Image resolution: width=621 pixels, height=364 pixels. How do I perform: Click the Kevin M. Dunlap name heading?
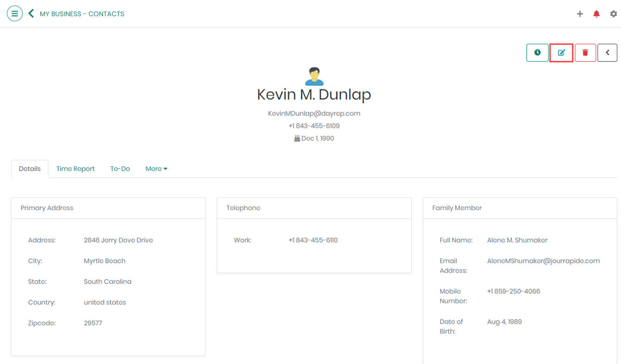314,94
